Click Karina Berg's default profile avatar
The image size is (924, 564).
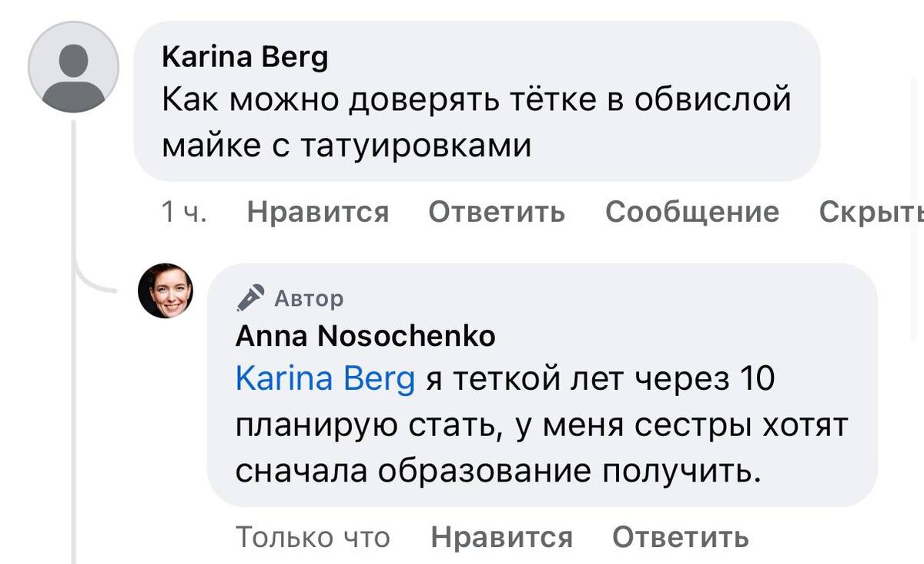73,67
